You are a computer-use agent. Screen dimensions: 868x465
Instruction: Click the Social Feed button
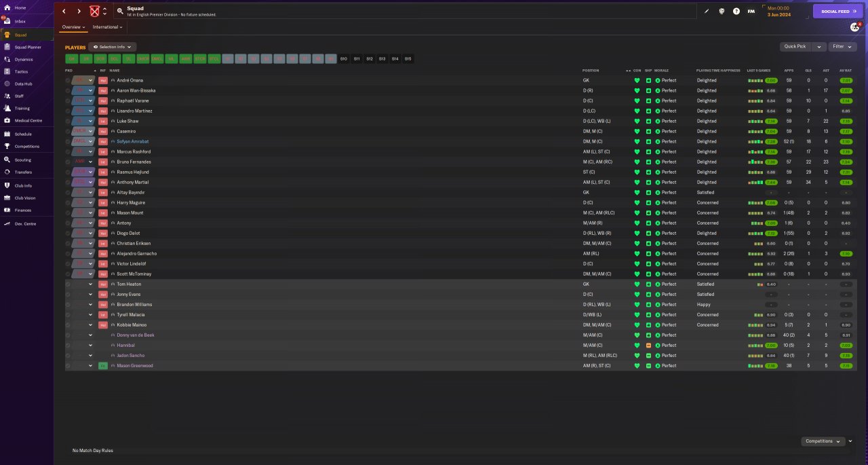tap(838, 12)
